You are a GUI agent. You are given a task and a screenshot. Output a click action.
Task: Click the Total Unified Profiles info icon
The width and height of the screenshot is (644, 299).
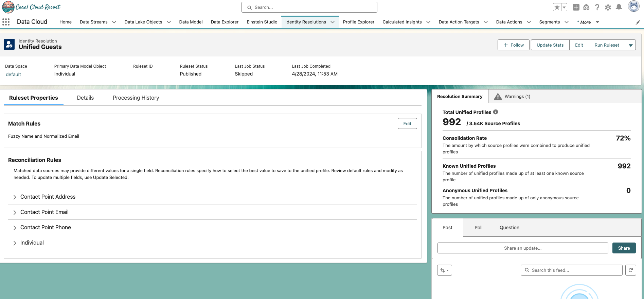click(496, 112)
